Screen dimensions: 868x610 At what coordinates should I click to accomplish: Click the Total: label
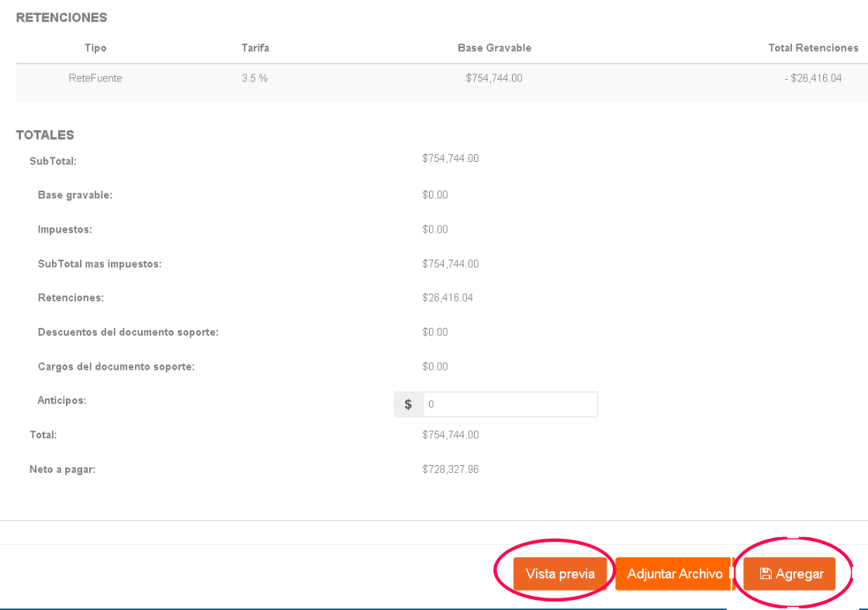tap(43, 435)
